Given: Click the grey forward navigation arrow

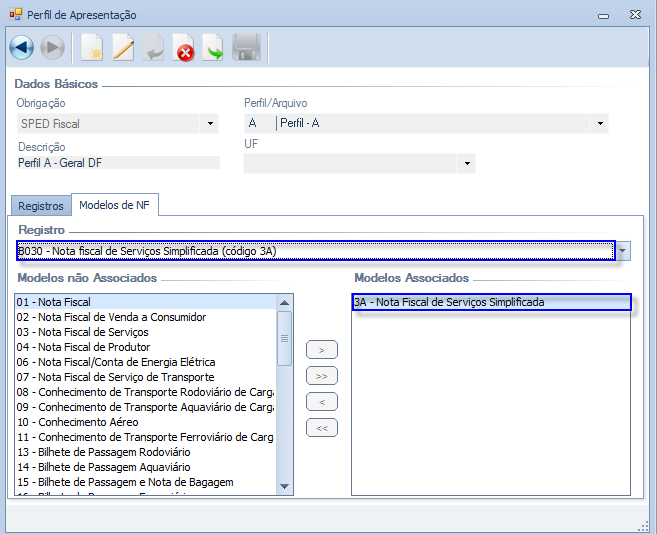Looking at the screenshot, I should (52, 47).
